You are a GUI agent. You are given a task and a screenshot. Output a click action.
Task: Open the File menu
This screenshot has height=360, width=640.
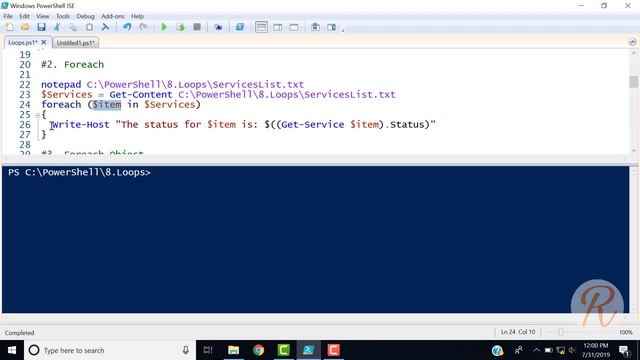click(8, 16)
